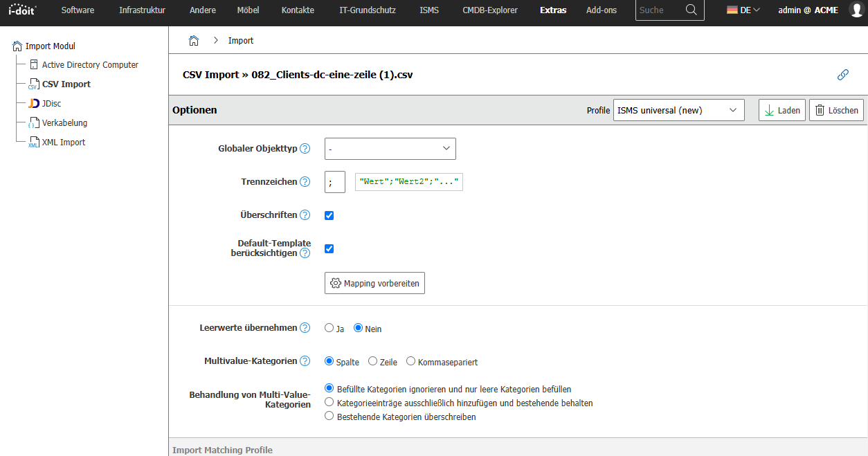Click the breadcrumb chevron separator
Image resolution: width=868 pixels, height=456 pixels.
pyautogui.click(x=215, y=41)
